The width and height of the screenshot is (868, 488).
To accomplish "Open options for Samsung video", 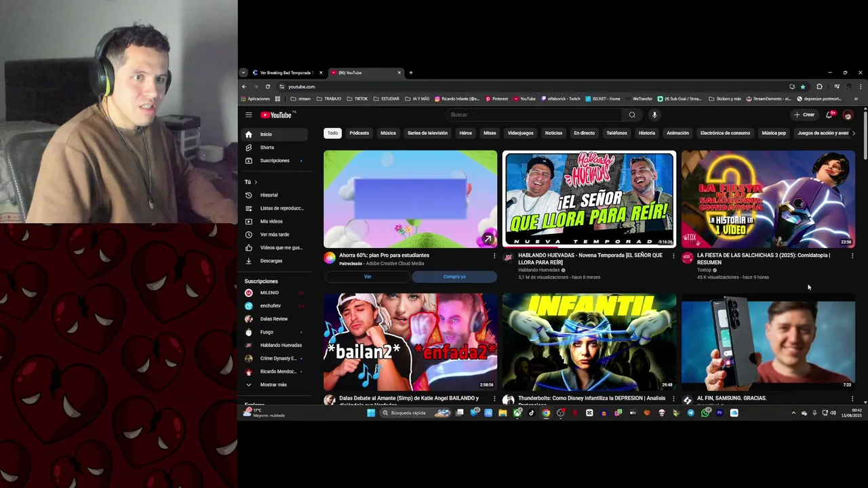I will pos(852,399).
